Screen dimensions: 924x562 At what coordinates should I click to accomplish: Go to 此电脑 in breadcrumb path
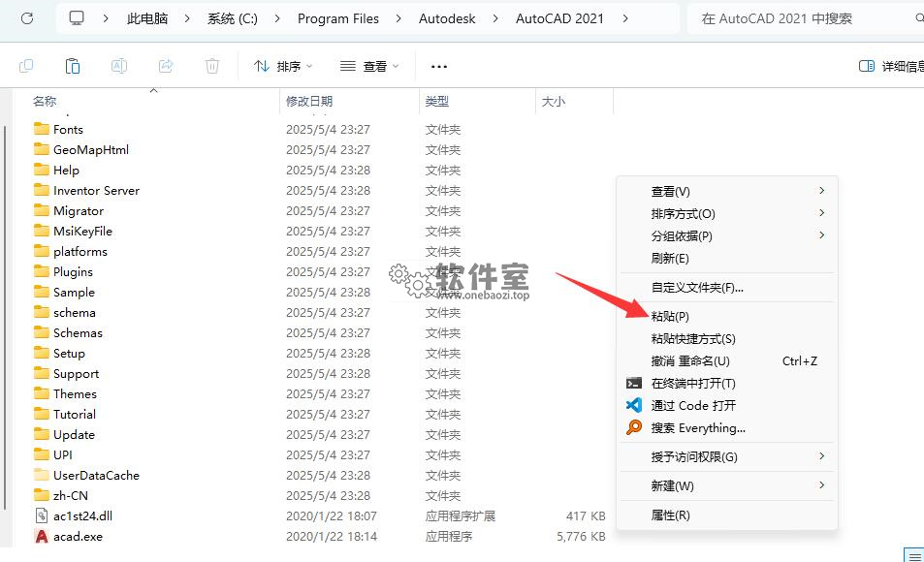[x=147, y=18]
